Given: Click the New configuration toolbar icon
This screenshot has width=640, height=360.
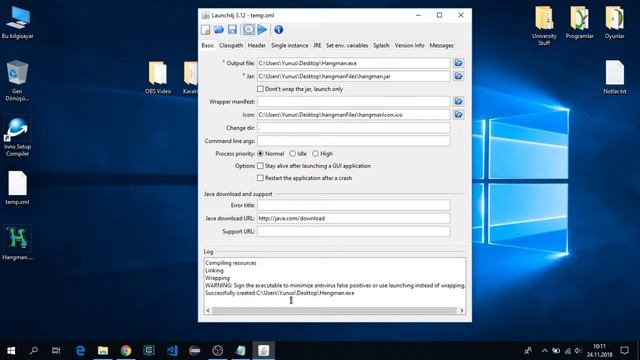Looking at the screenshot, I should click(x=206, y=29).
